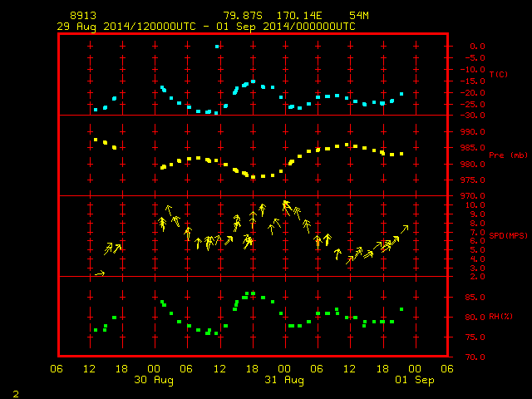This screenshot has width=532, height=399.
Task: Click the 85.0 humidity tick label
Action: [x=475, y=298]
